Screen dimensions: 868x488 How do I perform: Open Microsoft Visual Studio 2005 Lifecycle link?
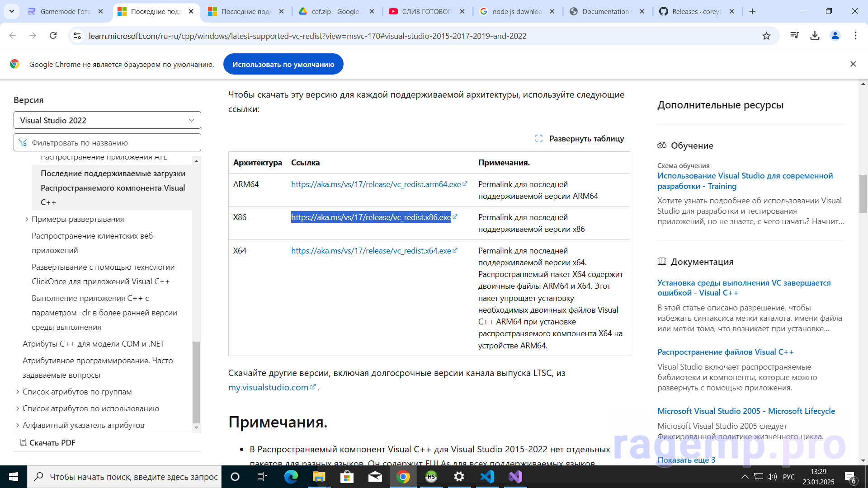pyautogui.click(x=746, y=411)
